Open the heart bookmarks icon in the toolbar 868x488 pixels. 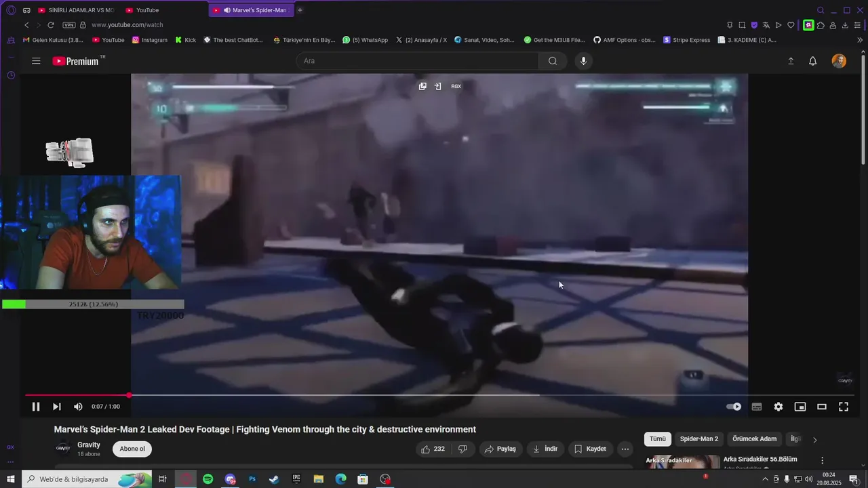click(x=791, y=25)
